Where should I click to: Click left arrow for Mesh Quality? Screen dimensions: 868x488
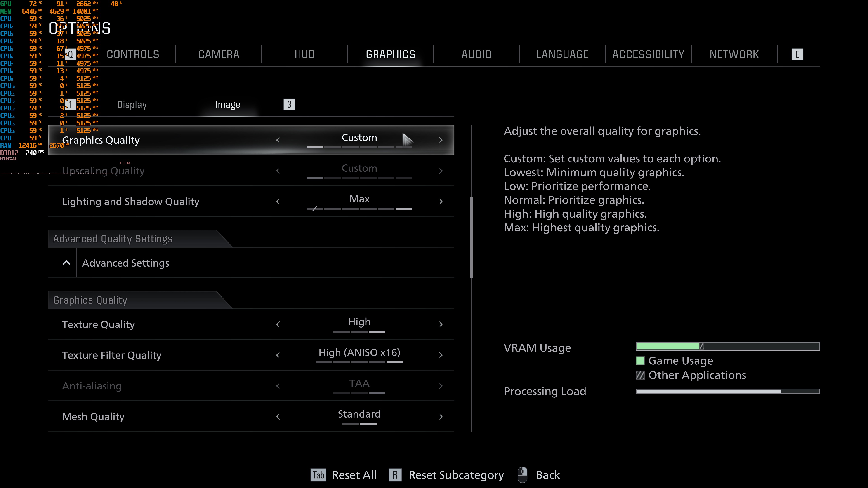click(x=278, y=417)
